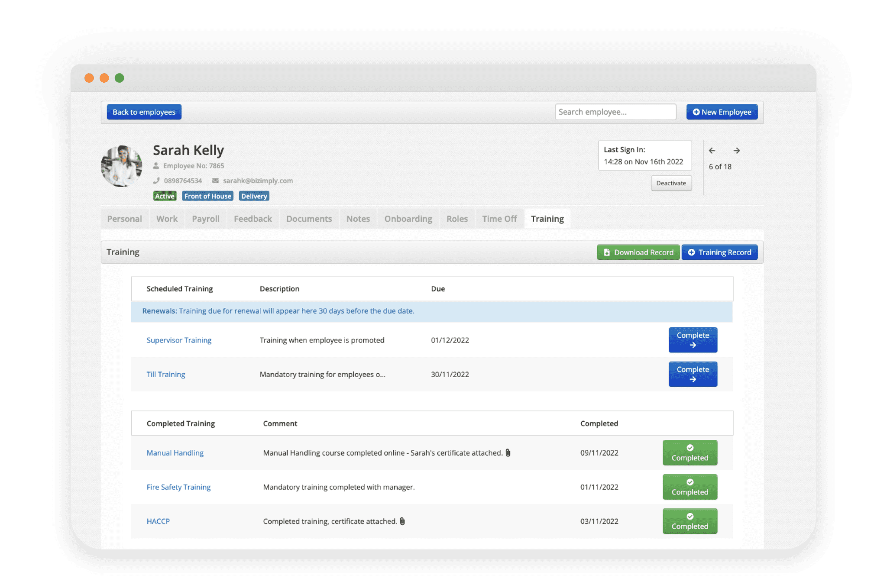The height and width of the screenshot is (588, 887).
Task: Click New Employee button
Action: click(722, 112)
